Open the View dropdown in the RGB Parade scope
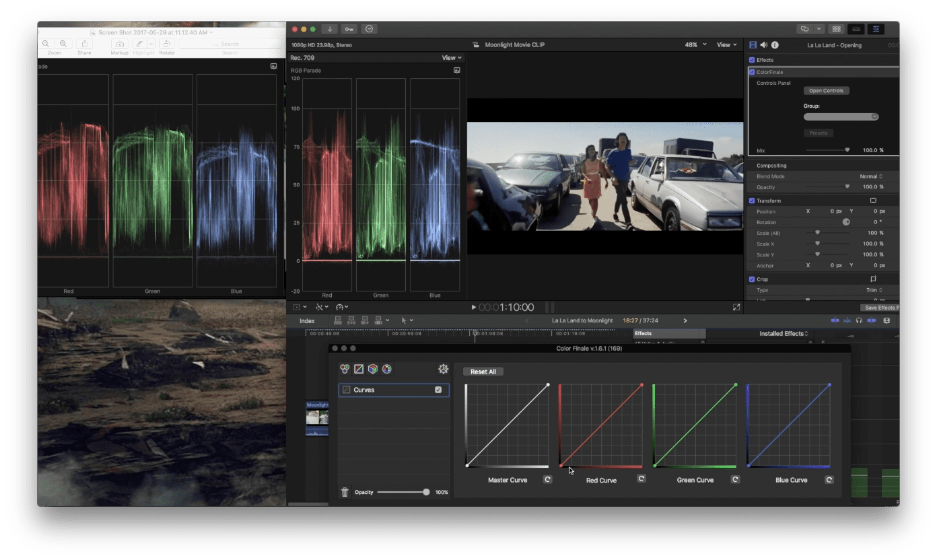The height and width of the screenshot is (560, 937). 450,57
